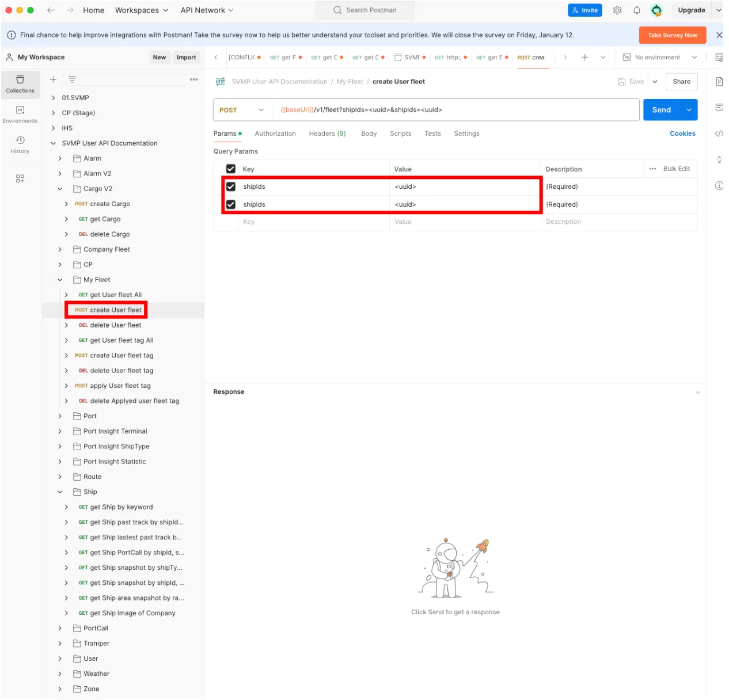Uncheck the second shipIds parameter checkbox
Viewport: 729px width, 700px height.
point(231,204)
